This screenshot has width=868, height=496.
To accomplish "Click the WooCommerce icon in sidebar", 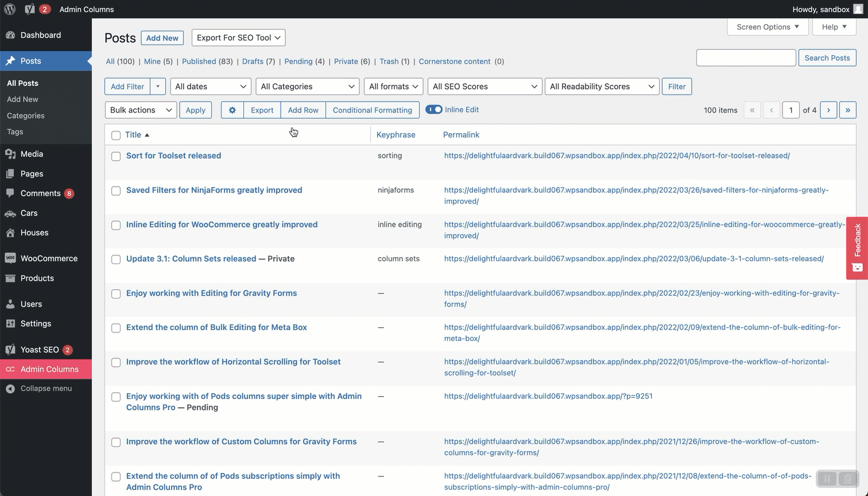I will [x=10, y=258].
